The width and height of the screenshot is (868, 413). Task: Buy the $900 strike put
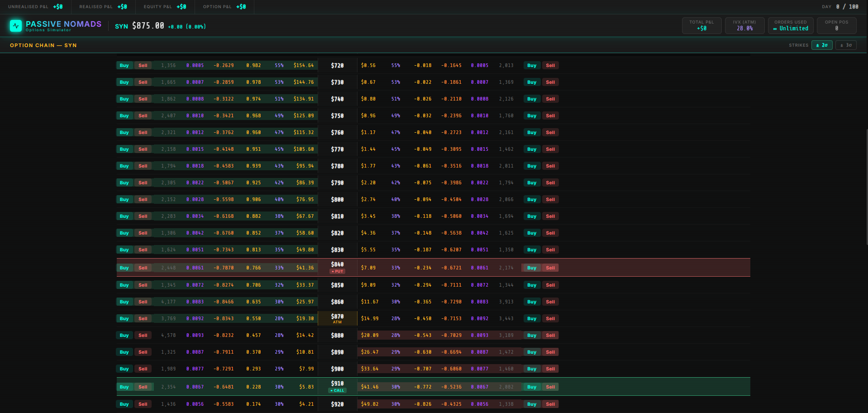(x=532, y=369)
